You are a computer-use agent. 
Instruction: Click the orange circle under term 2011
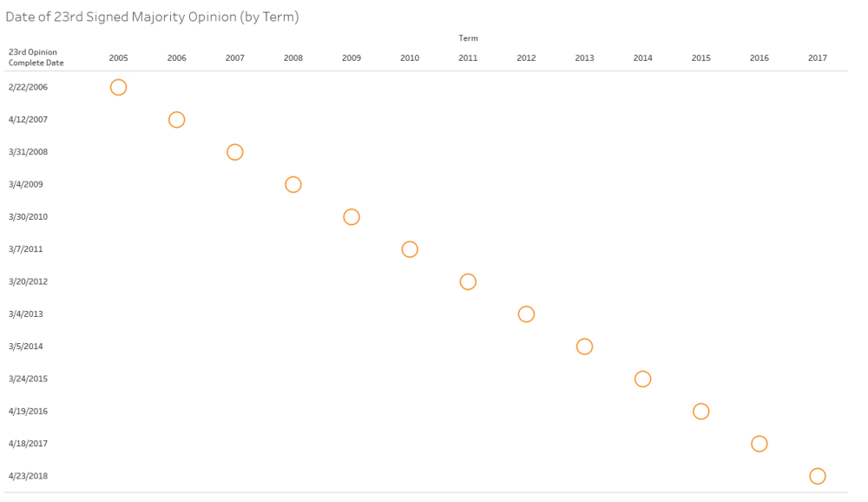pyautogui.click(x=468, y=281)
